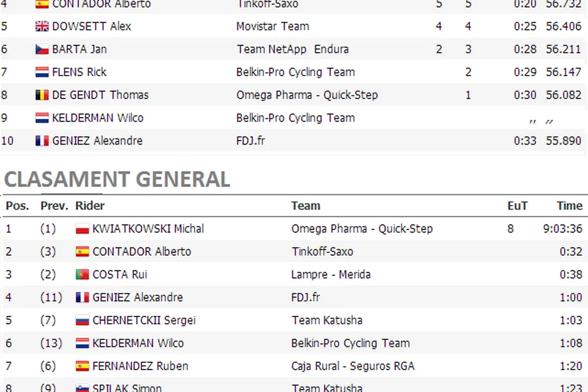
Task: Click the Russian flag beside CHERNETCKII Sergei
Action: pos(82,320)
